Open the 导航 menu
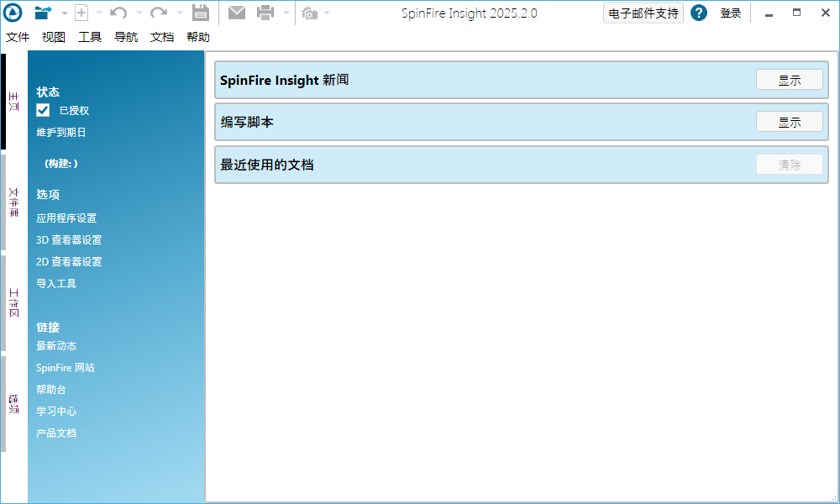The image size is (840, 504). pyautogui.click(x=126, y=37)
